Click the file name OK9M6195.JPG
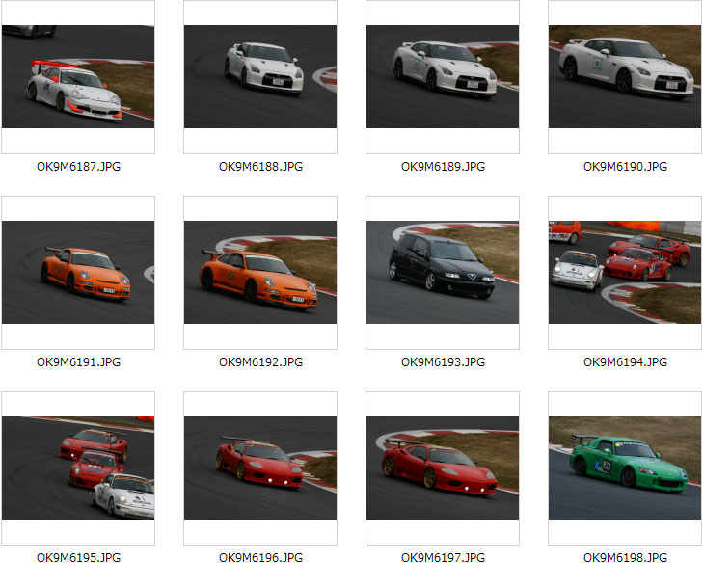Viewport: 704px width, 588px height. point(78,558)
